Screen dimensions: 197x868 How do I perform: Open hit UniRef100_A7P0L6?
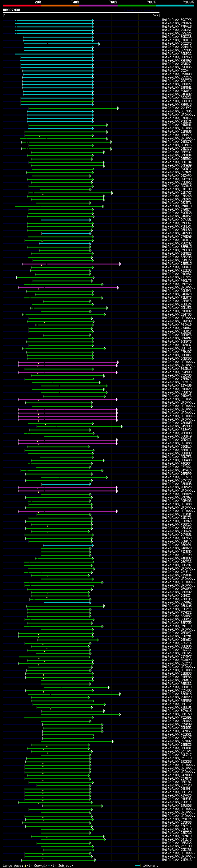[176, 26]
